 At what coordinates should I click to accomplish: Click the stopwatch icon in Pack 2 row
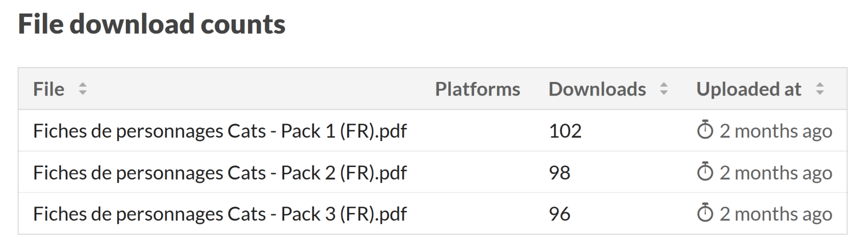(x=705, y=172)
